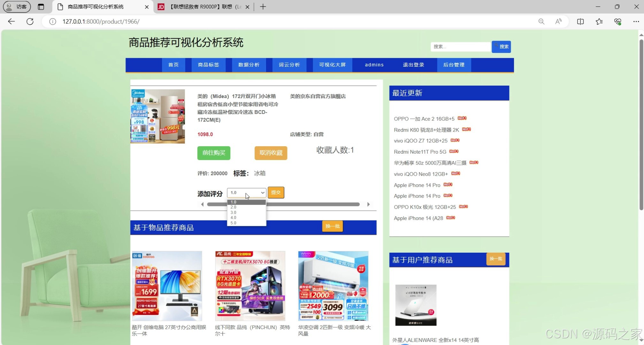The height and width of the screenshot is (345, 644).
Task: Open the 商品标签 menu item
Action: point(208,65)
